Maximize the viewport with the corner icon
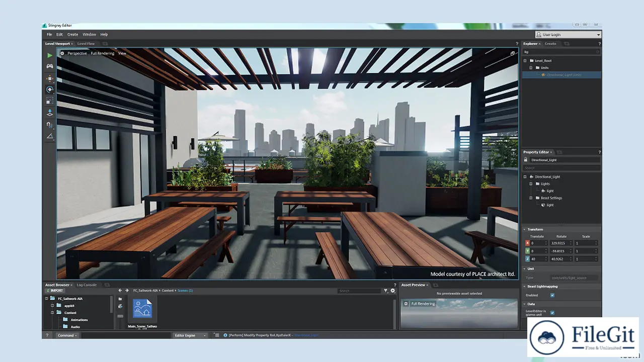 point(513,53)
